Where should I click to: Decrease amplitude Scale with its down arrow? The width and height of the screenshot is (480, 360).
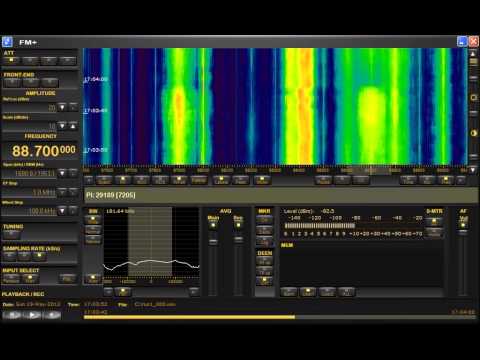tap(62, 126)
